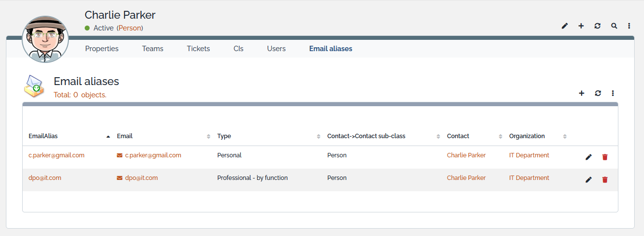Open the Email aliases list's three-dot menu
Viewport: 644px width, 236px height.
point(613,93)
